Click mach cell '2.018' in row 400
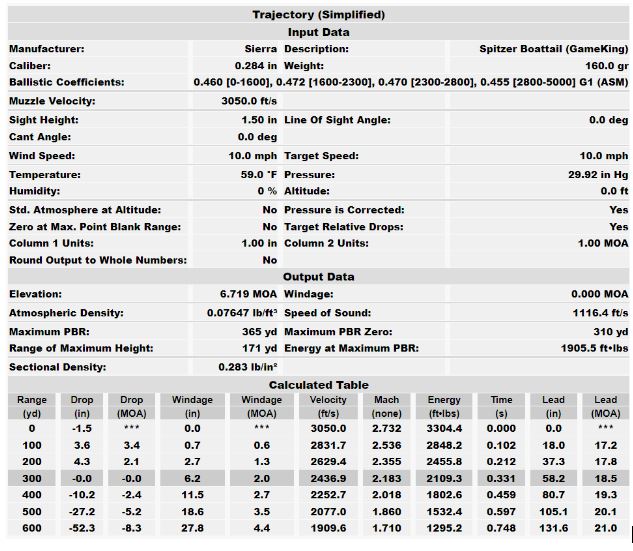The image size is (633, 551). pos(386,495)
